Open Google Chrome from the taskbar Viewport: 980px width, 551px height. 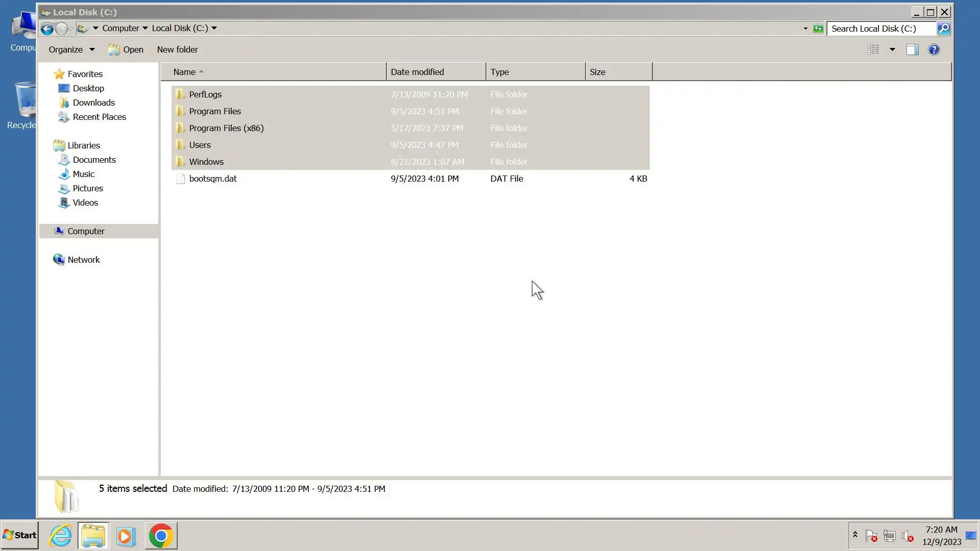click(161, 536)
